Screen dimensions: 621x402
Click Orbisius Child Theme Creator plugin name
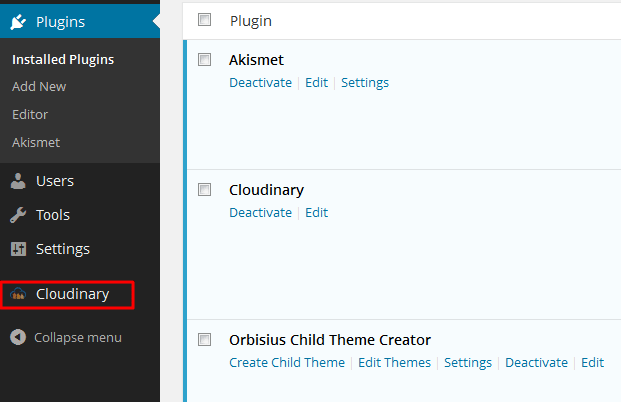point(330,340)
